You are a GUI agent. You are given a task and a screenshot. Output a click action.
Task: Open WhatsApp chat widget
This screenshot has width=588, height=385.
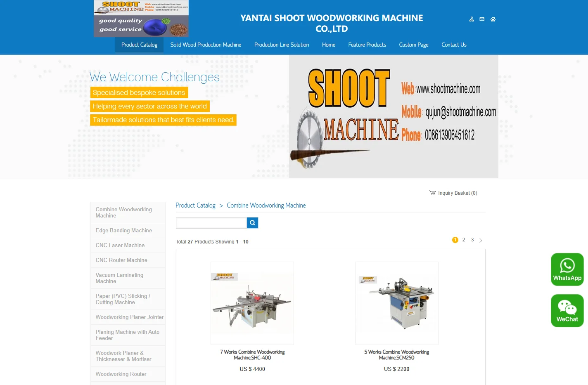[567, 269]
